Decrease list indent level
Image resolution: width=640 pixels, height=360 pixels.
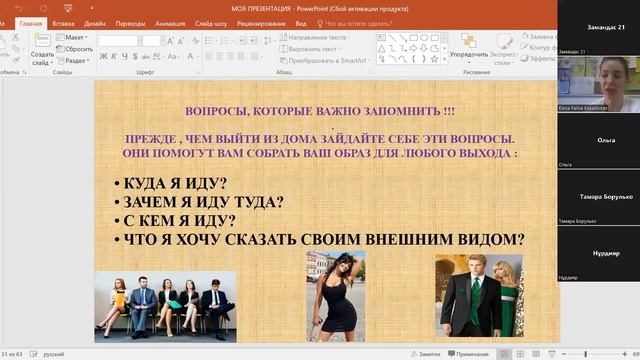coord(243,40)
